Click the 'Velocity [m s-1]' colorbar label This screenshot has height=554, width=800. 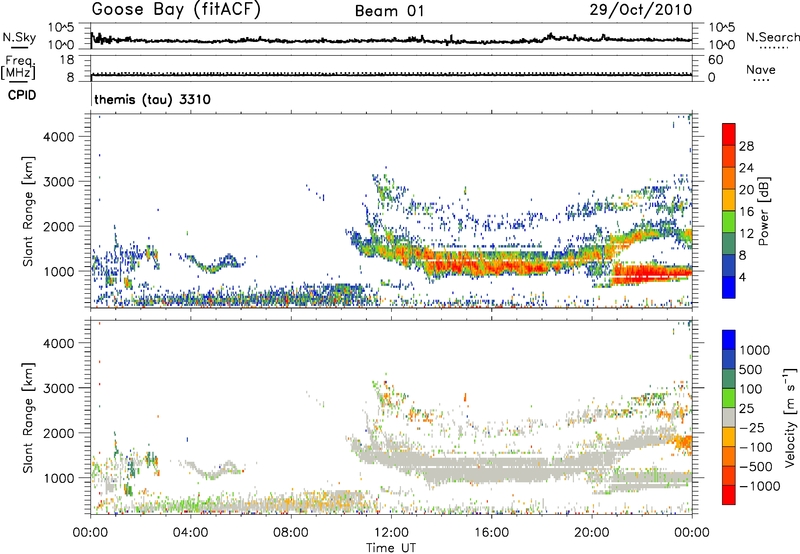pyautogui.click(x=790, y=417)
